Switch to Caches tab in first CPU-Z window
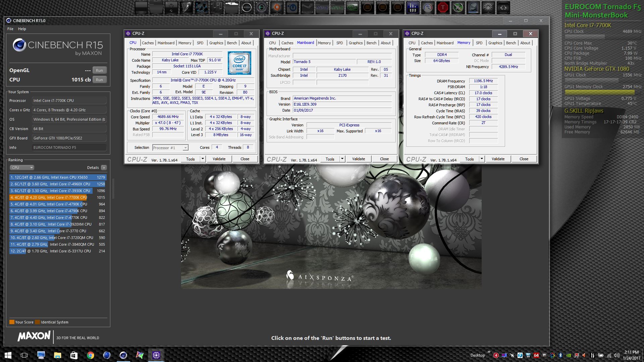This screenshot has height=362, width=644. 148,43
